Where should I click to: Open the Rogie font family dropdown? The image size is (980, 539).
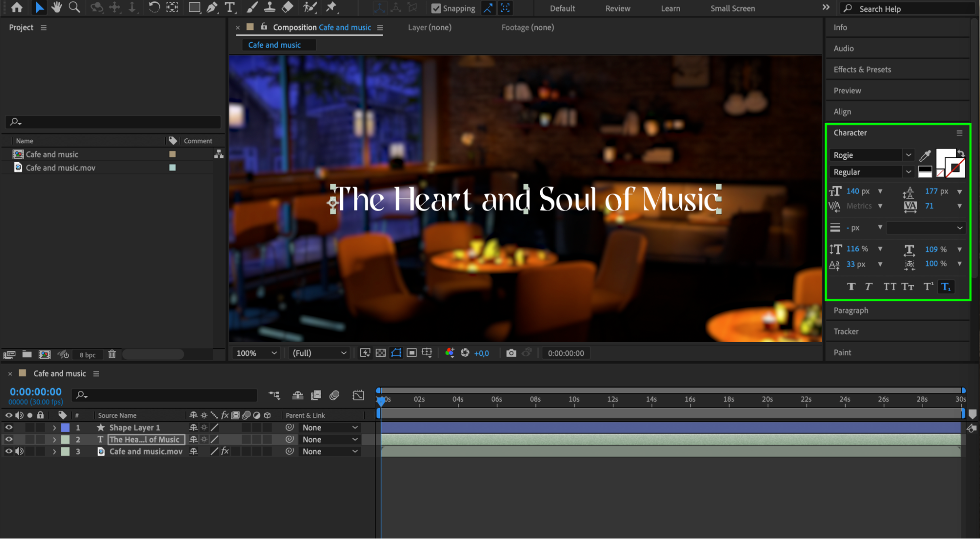(908, 155)
